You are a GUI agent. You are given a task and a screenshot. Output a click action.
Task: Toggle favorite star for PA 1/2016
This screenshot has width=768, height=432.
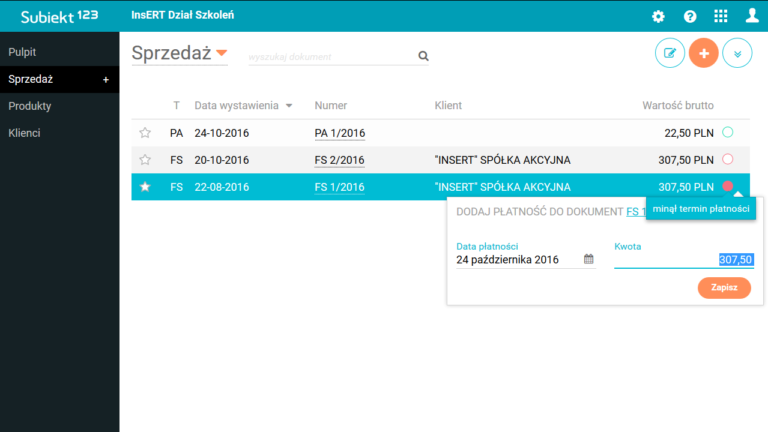pos(145,133)
